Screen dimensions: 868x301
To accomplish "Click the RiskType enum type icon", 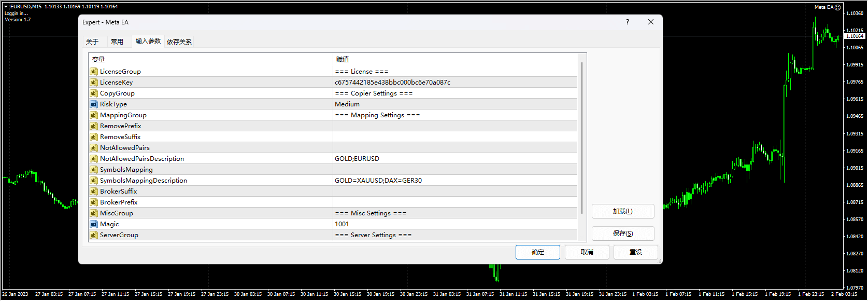I will coord(93,104).
